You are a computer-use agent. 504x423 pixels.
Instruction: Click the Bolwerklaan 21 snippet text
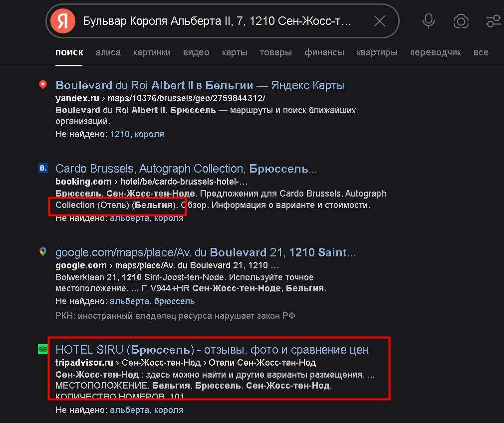191,283
